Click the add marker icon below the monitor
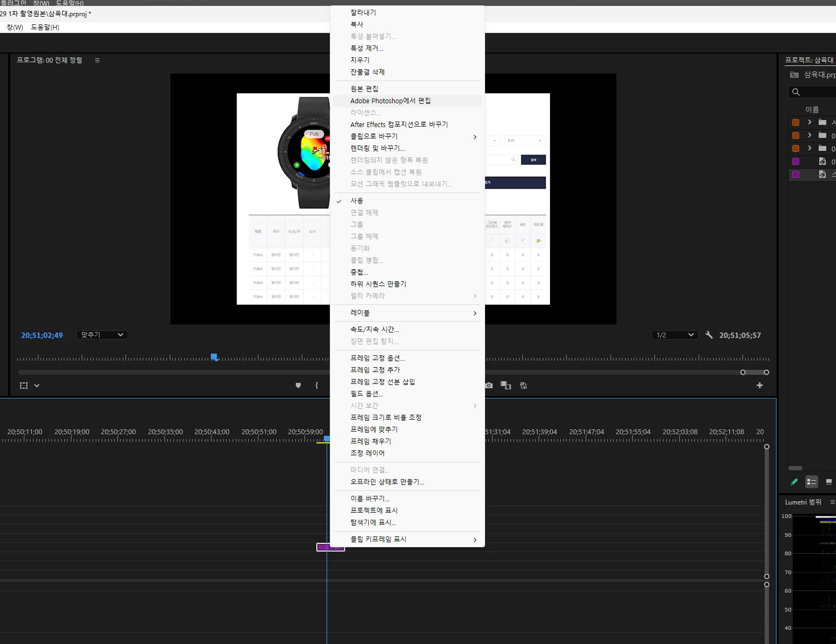Screen dimensions: 836x644 pos(298,386)
